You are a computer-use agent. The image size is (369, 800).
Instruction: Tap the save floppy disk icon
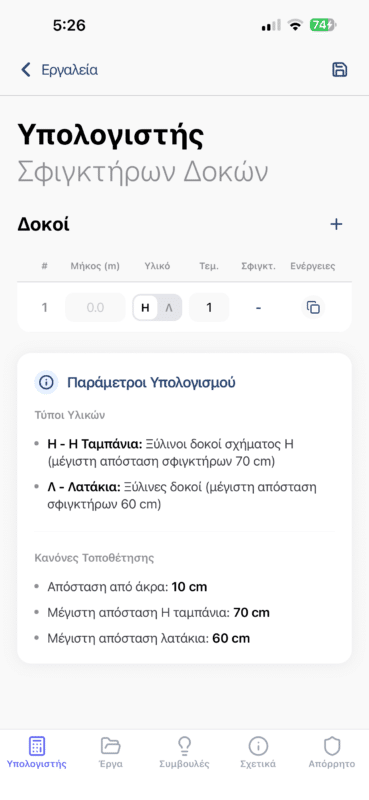339,70
